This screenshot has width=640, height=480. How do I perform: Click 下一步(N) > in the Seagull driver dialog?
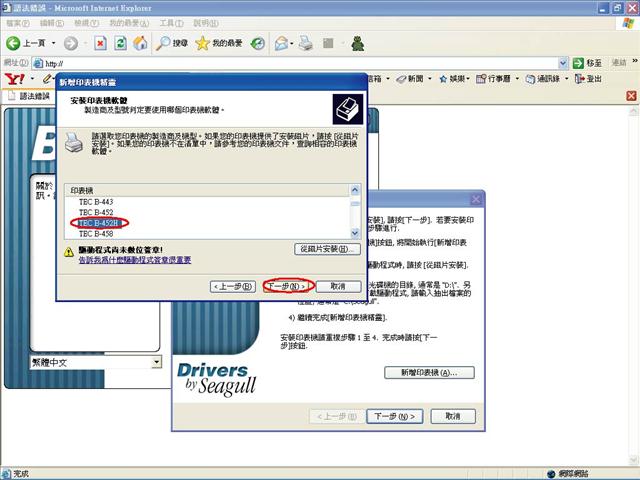tap(394, 416)
